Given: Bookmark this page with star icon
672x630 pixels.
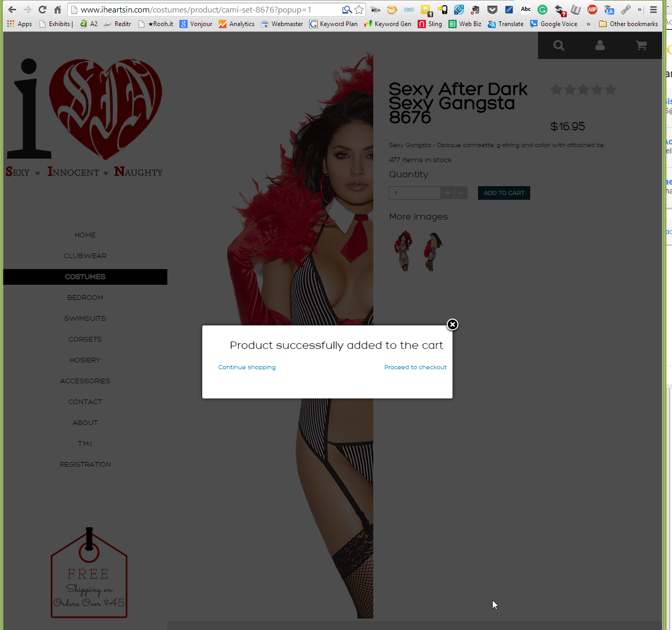Looking at the screenshot, I should coord(359,9).
